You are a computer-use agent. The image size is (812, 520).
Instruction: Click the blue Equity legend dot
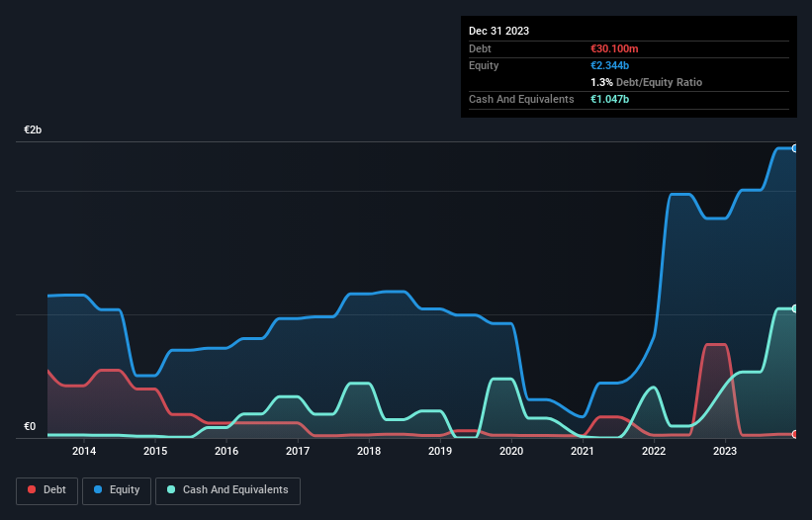click(98, 489)
